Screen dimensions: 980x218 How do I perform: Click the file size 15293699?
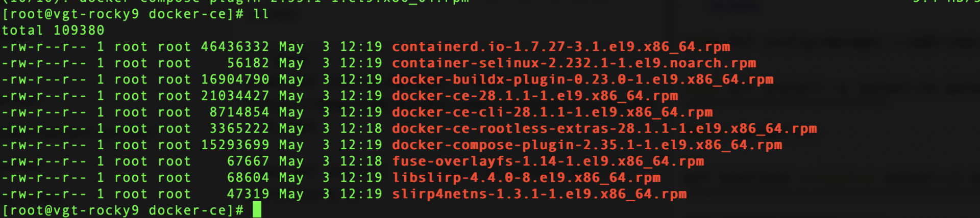(235, 145)
